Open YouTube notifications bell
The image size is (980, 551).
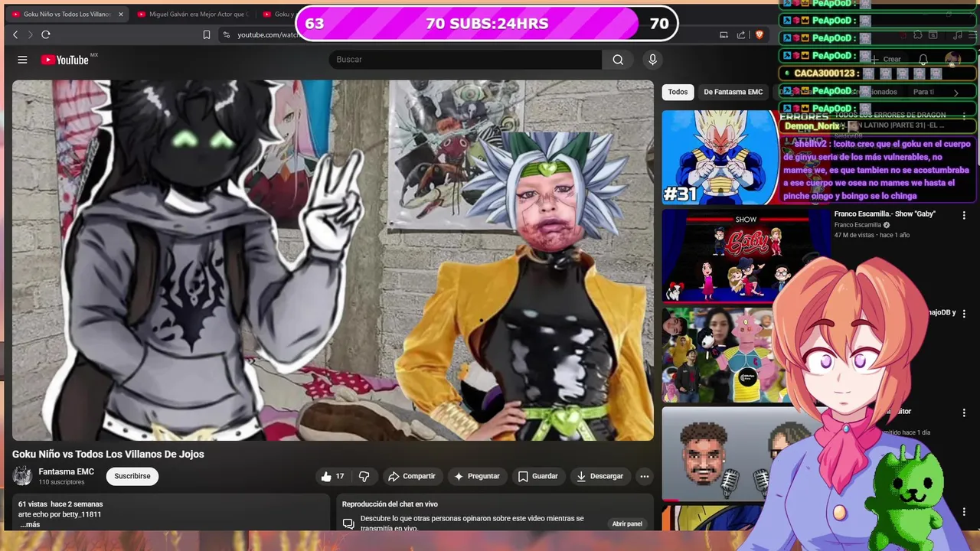[x=923, y=60]
